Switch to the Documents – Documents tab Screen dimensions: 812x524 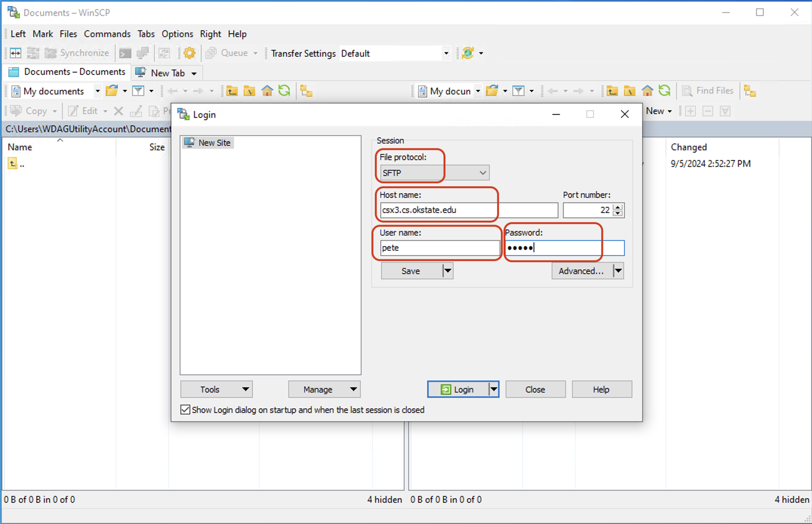pos(68,72)
